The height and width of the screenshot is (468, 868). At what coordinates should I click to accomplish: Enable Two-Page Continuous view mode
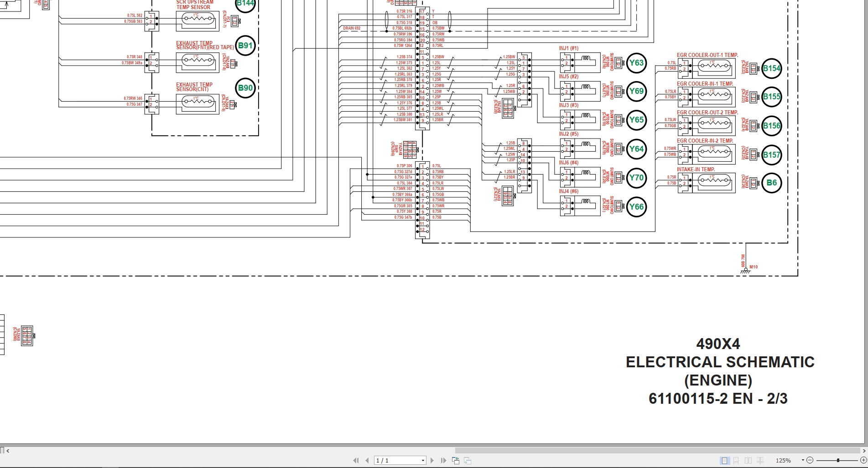pyautogui.click(x=759, y=461)
